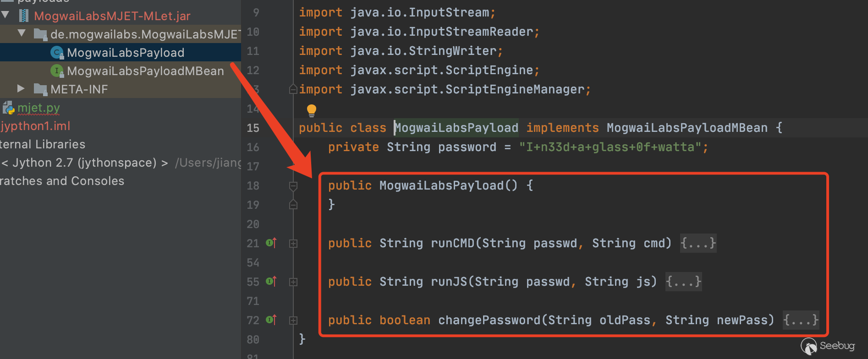Click the Python file icon beside mjet.py

tap(8, 108)
